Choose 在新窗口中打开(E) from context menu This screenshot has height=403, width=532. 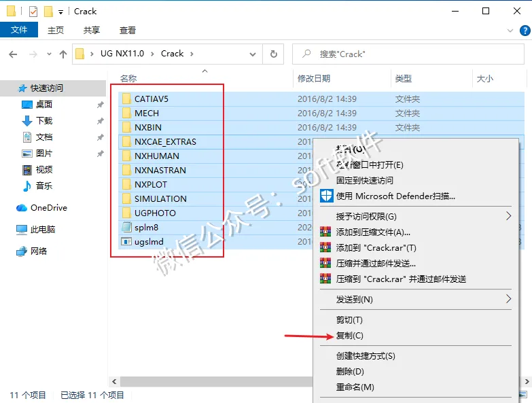coord(416,165)
